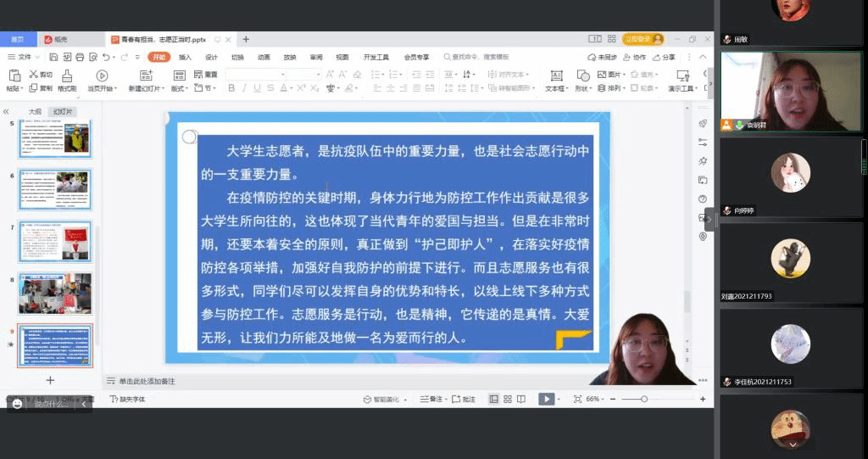Screen dimensions: 868x459
Task: Click the Picture (图片) icon
Action: 602,75
